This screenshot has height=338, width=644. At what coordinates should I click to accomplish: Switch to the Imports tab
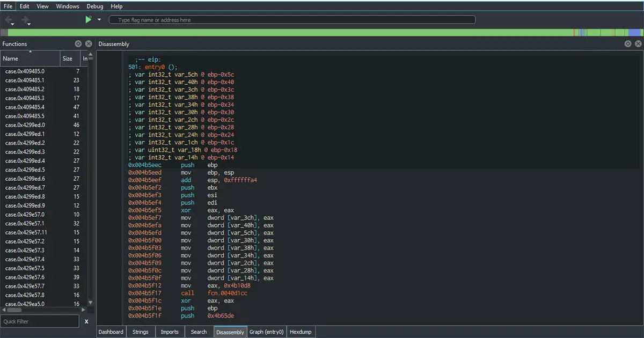[x=170, y=332]
